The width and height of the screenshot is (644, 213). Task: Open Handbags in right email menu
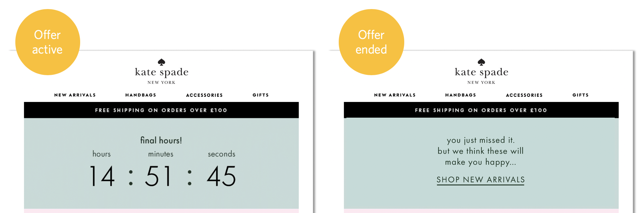(461, 95)
